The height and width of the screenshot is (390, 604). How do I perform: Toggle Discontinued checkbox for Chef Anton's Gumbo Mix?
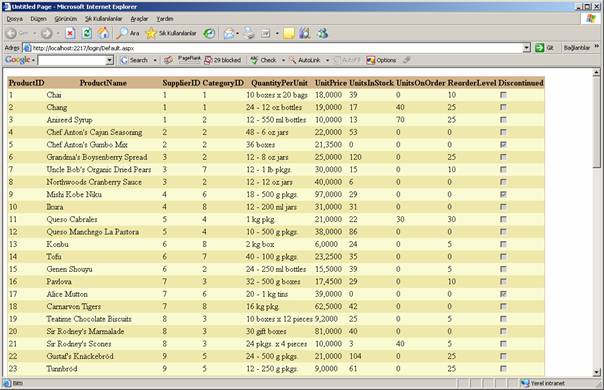503,145
